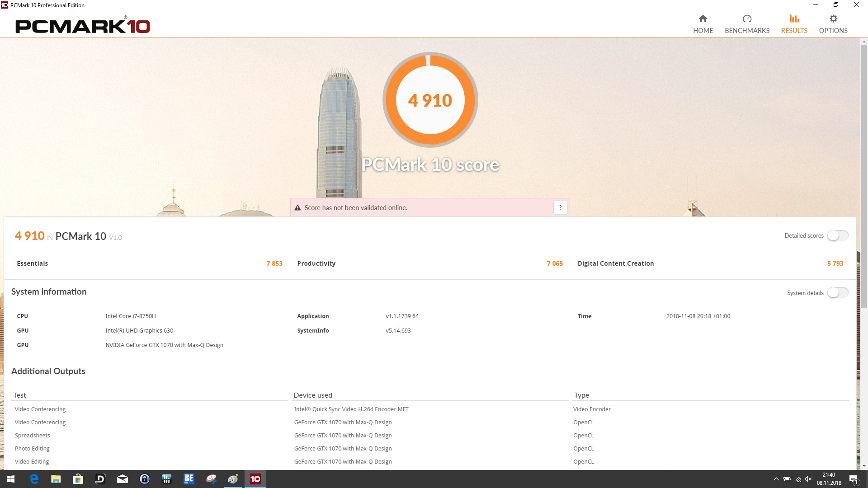Click the 4 910 score ring
Screen dimensions: 868x488
click(430, 100)
